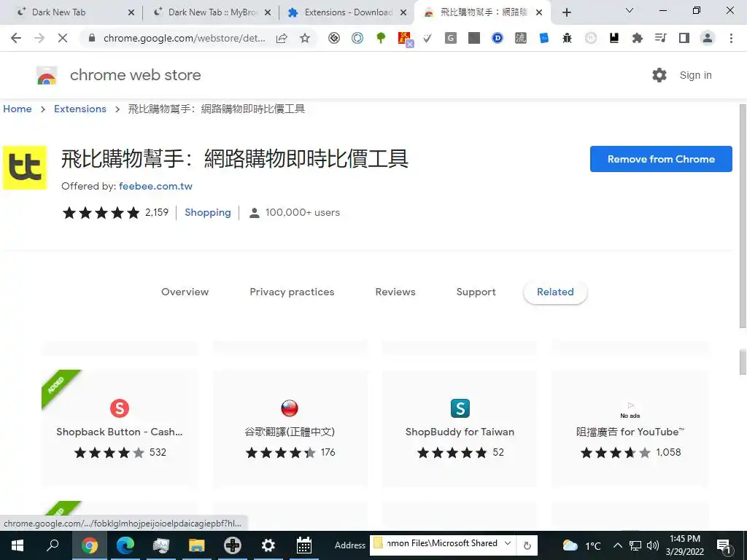
Task: Open Shopback Button - Cash extension card
Action: coord(120,429)
